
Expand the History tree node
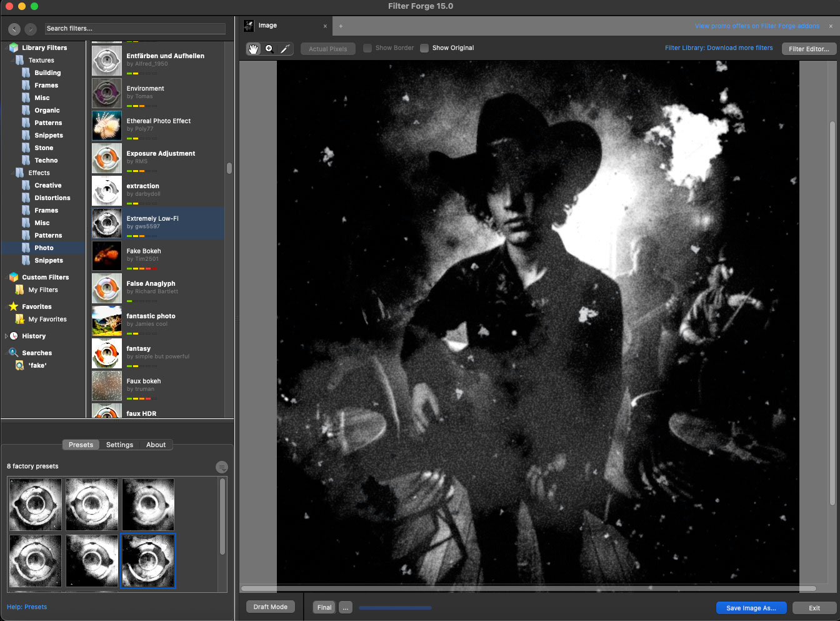6,336
